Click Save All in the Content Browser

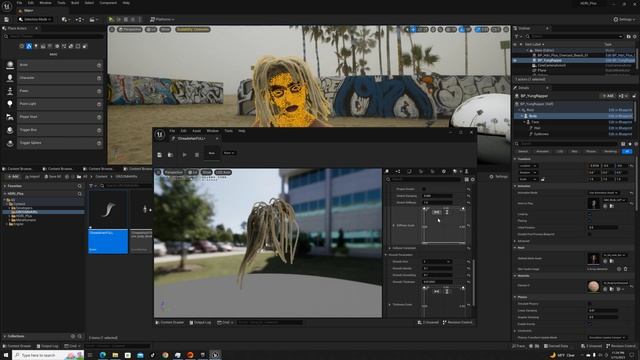[53, 177]
